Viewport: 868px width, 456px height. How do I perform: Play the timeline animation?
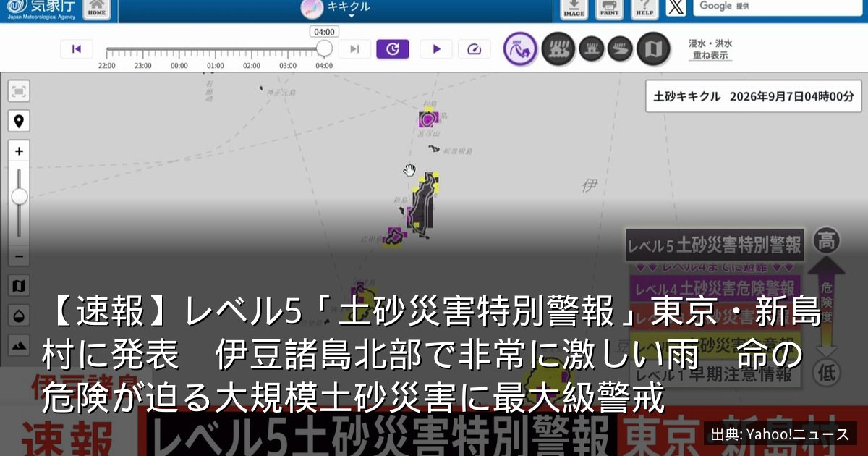(436, 49)
